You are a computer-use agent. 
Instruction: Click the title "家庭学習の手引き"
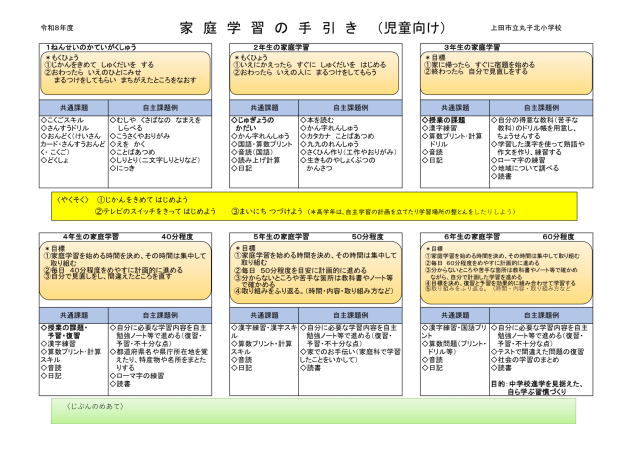(x=269, y=28)
